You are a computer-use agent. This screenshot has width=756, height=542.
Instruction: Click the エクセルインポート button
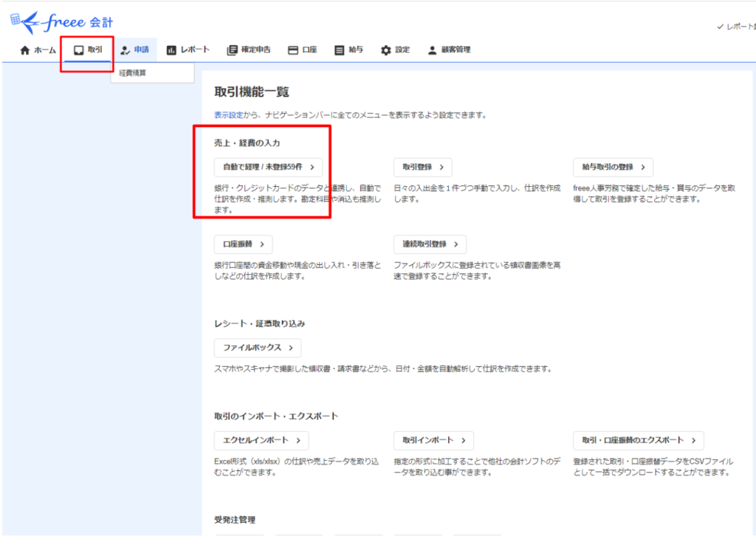pyautogui.click(x=261, y=441)
